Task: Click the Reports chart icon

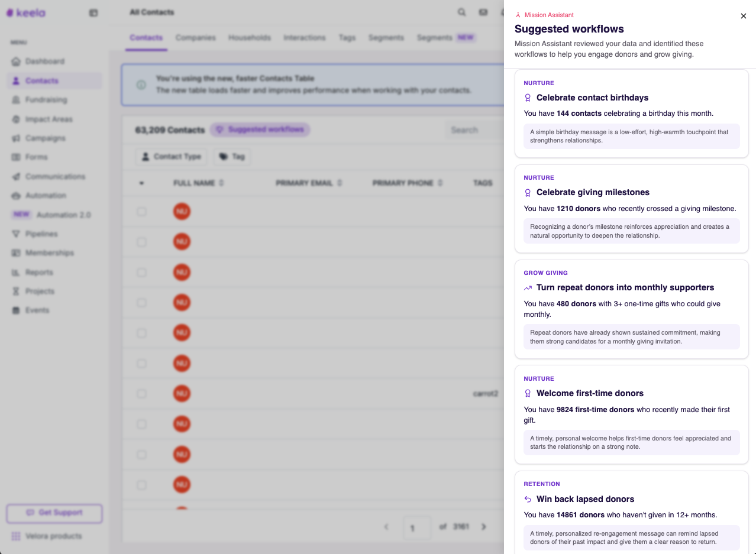Action: tap(16, 273)
